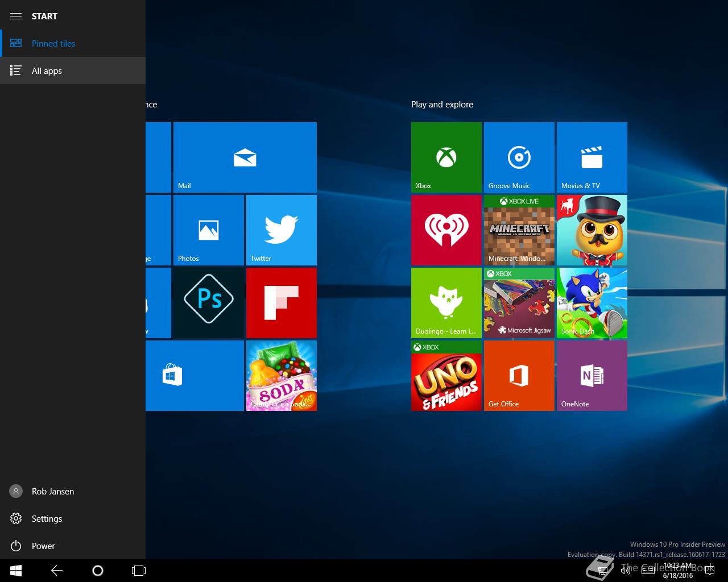Launch the Sonic Dash tile

592,303
